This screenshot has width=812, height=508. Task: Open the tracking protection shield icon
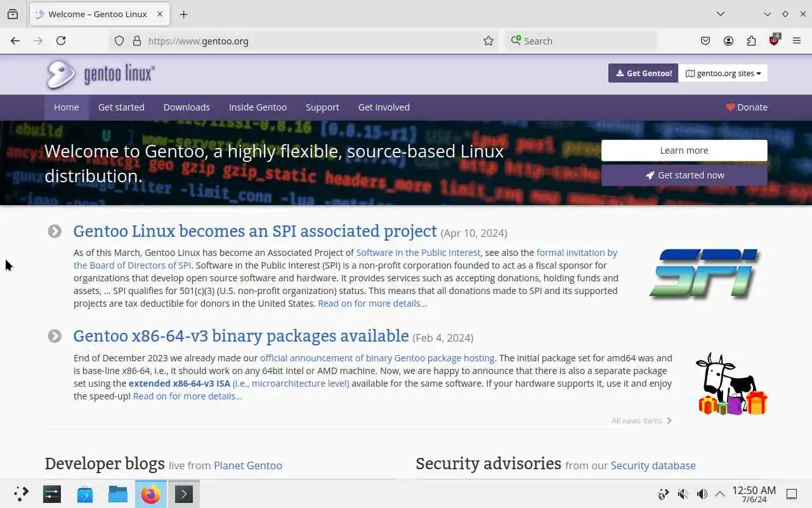pyautogui.click(x=119, y=41)
